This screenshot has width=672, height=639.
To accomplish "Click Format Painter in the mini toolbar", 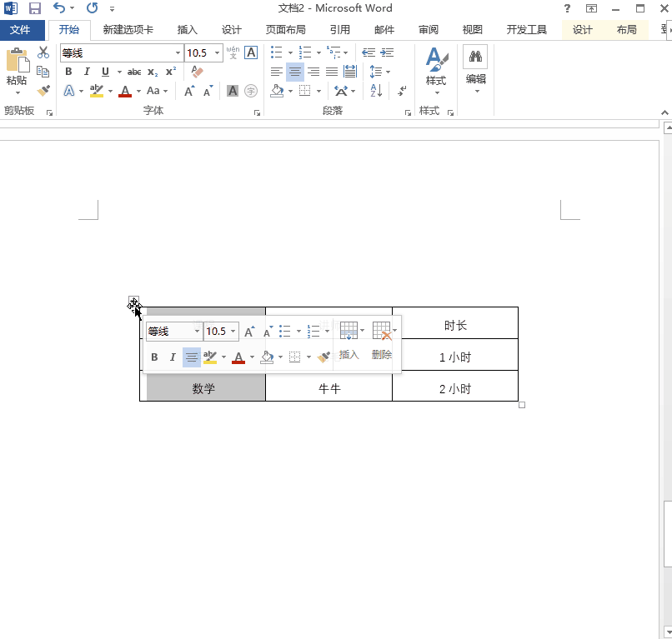I will pyautogui.click(x=323, y=357).
